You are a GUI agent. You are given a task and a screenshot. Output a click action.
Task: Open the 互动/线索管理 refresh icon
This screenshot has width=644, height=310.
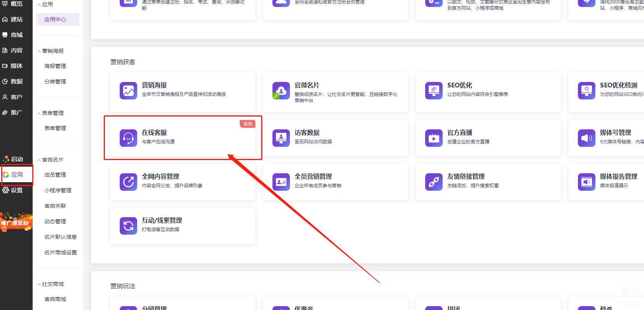point(128,226)
